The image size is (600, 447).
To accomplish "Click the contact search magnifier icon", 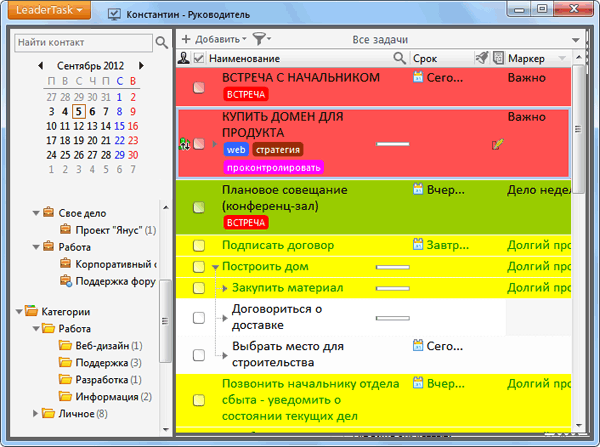I will click(161, 42).
